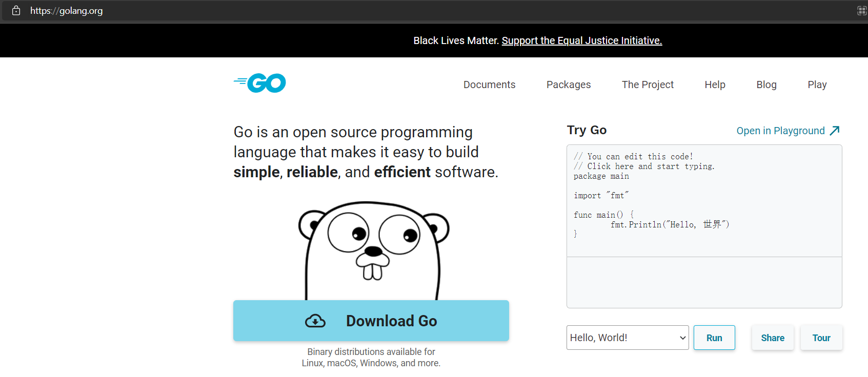
Task: Click the cloud download icon
Action: click(x=315, y=321)
